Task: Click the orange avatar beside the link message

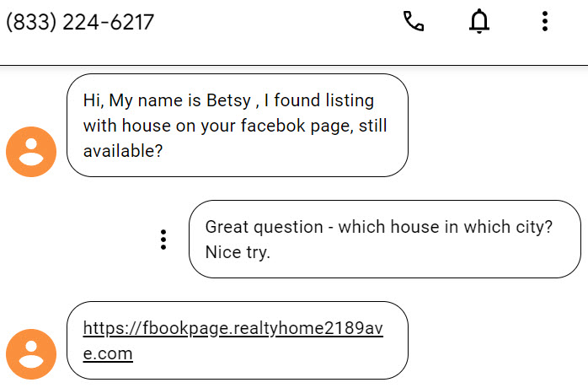Action: pyautogui.click(x=31, y=354)
